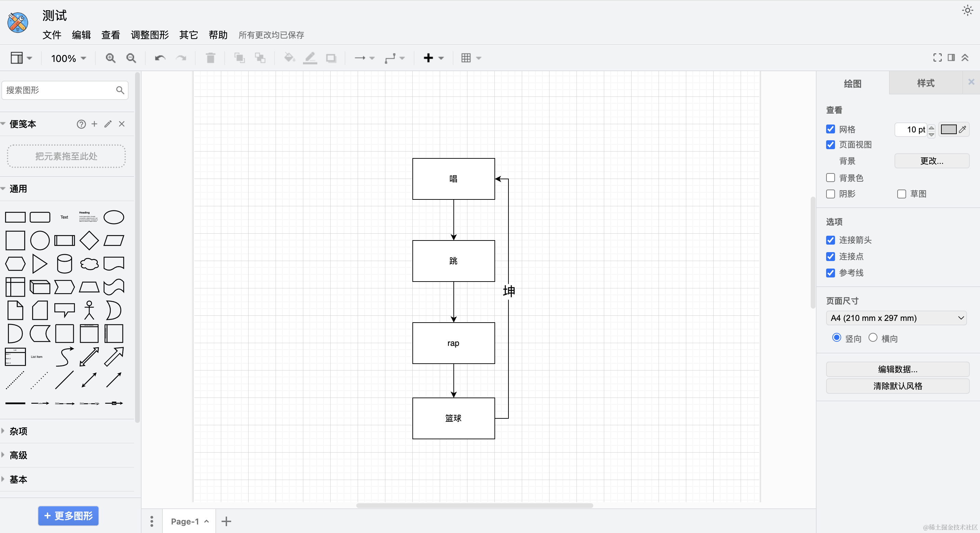Select the cylinder shape in sidebar

[x=64, y=263]
